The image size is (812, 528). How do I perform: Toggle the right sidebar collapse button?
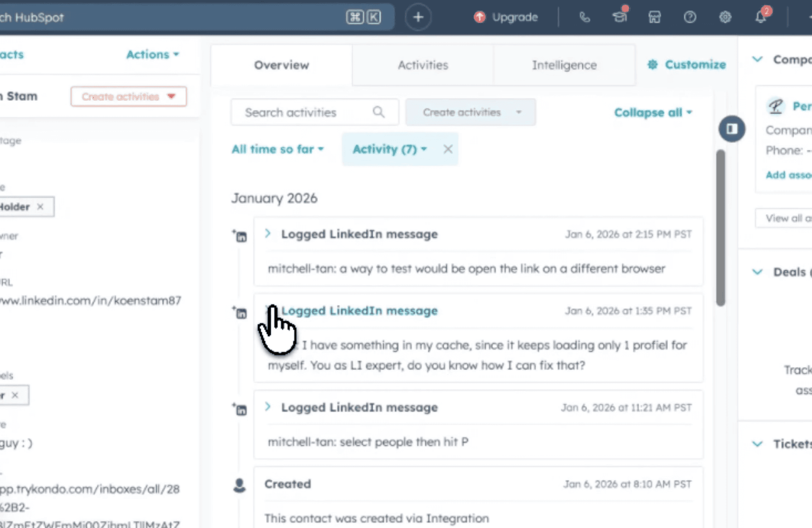coord(732,129)
